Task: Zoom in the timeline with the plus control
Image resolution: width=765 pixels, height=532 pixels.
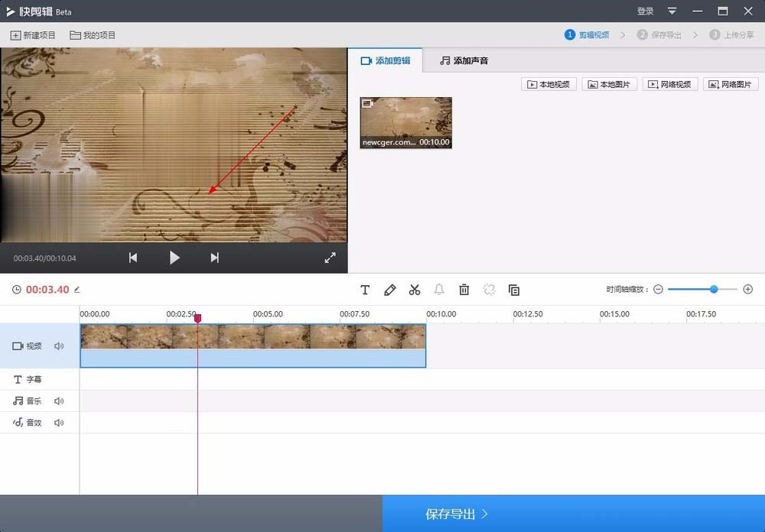Action: tap(748, 290)
